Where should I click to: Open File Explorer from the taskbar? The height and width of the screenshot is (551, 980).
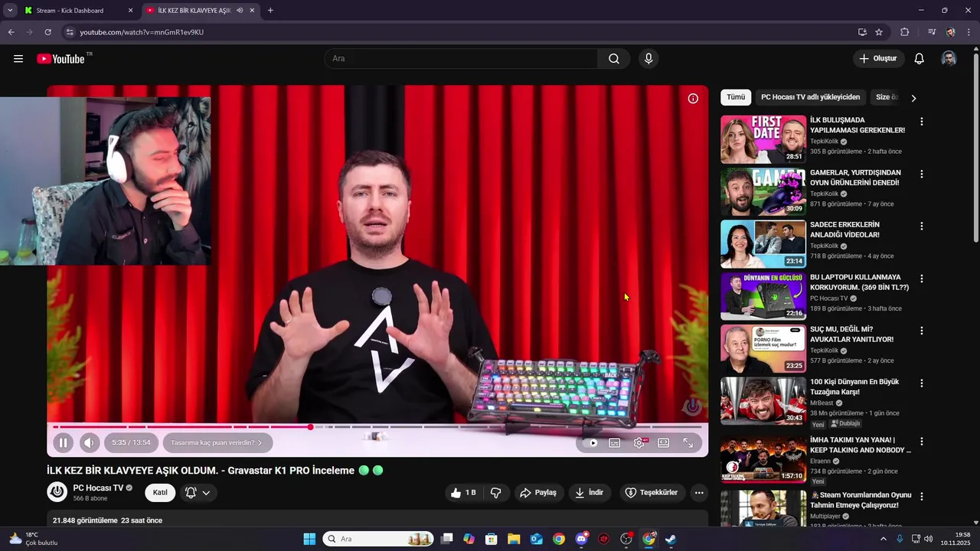point(514,539)
